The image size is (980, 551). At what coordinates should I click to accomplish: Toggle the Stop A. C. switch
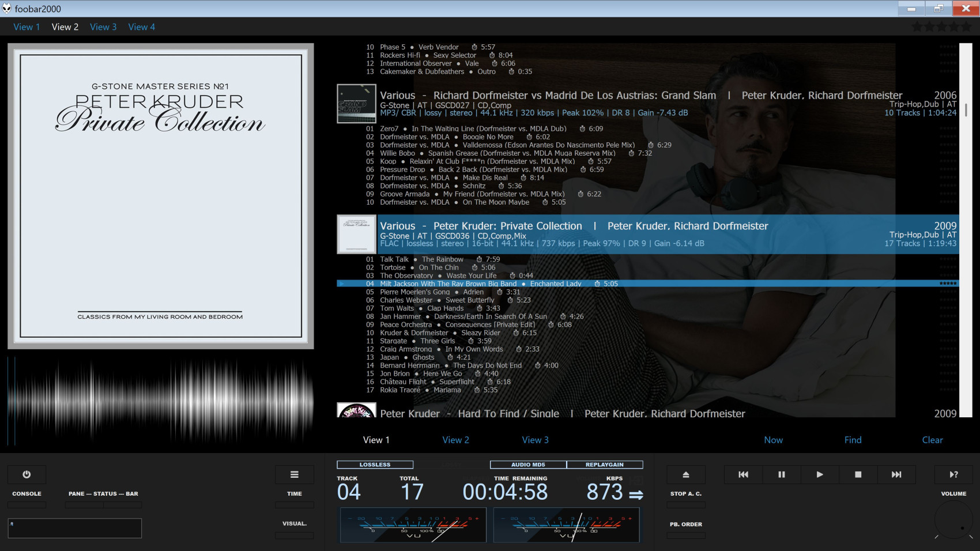pos(685,505)
